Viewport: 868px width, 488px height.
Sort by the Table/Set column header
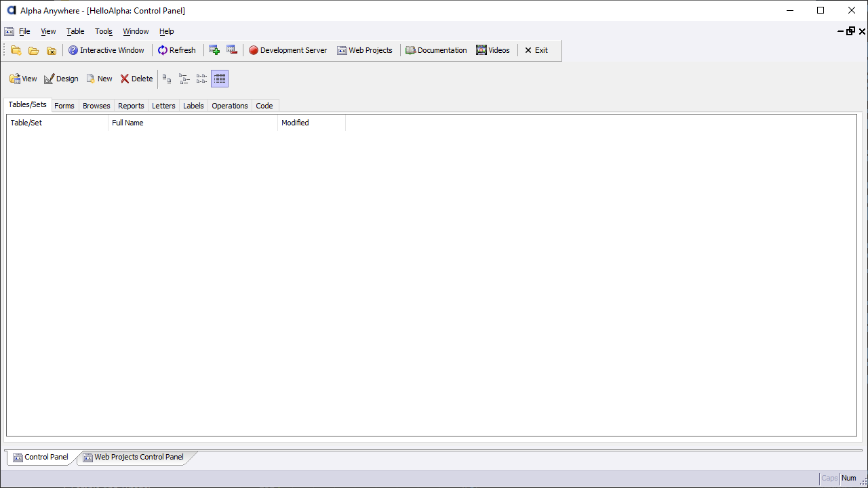58,123
